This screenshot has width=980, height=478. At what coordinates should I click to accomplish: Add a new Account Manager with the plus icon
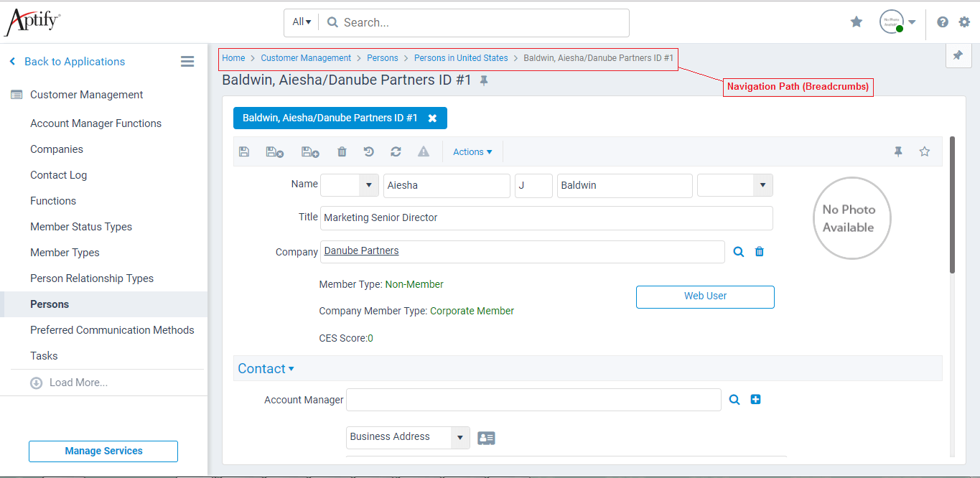tap(755, 399)
